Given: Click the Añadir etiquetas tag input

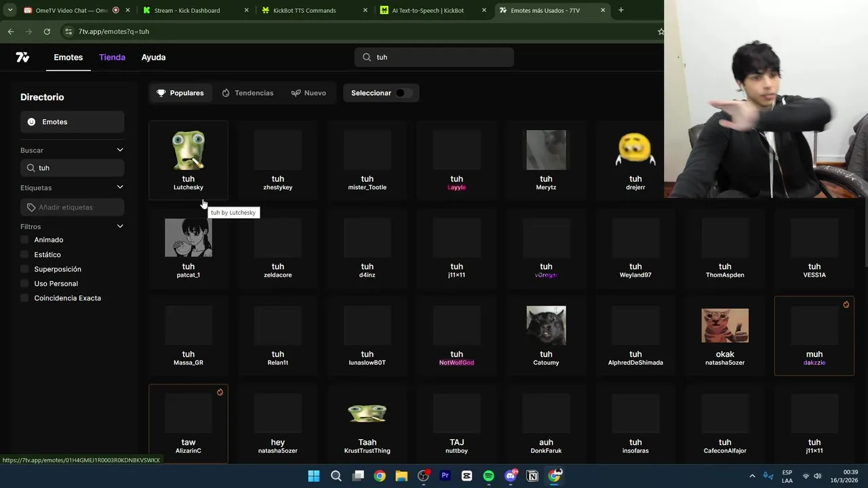Looking at the screenshot, I should tap(72, 207).
